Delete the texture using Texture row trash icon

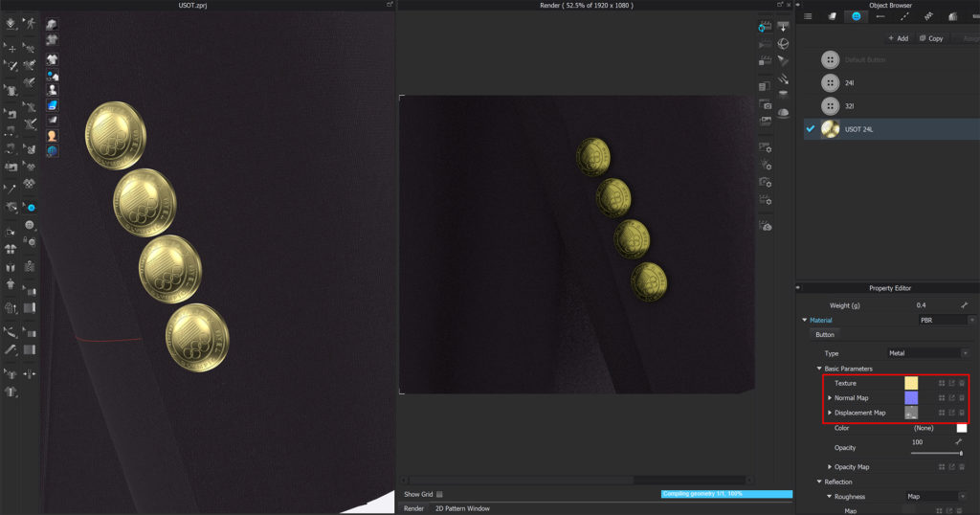(962, 383)
